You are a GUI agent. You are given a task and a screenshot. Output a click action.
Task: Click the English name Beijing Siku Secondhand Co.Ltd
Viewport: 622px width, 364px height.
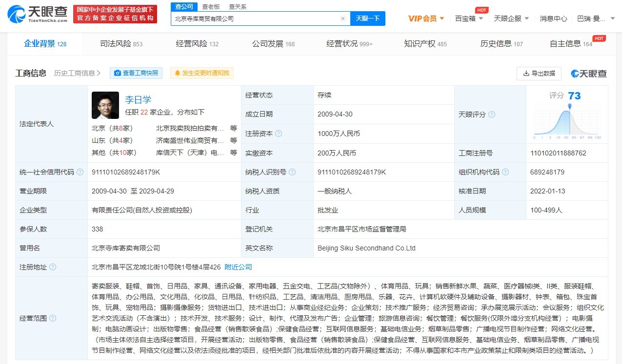click(x=366, y=248)
